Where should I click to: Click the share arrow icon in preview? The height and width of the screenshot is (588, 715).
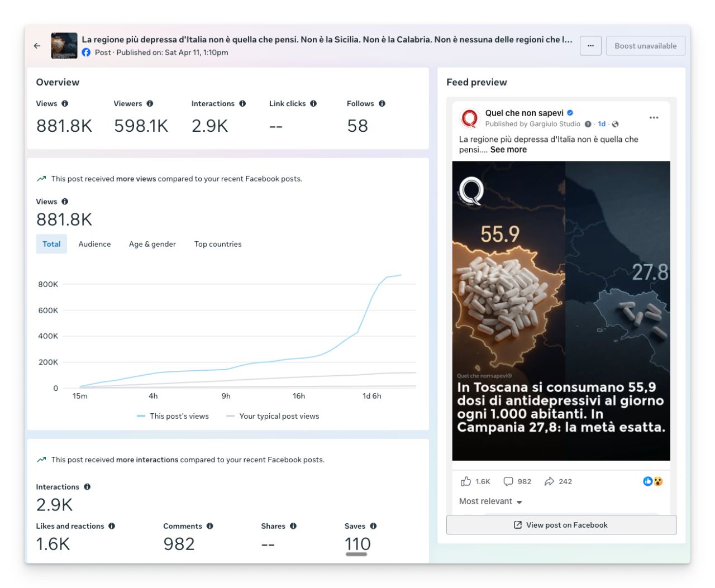(x=550, y=481)
